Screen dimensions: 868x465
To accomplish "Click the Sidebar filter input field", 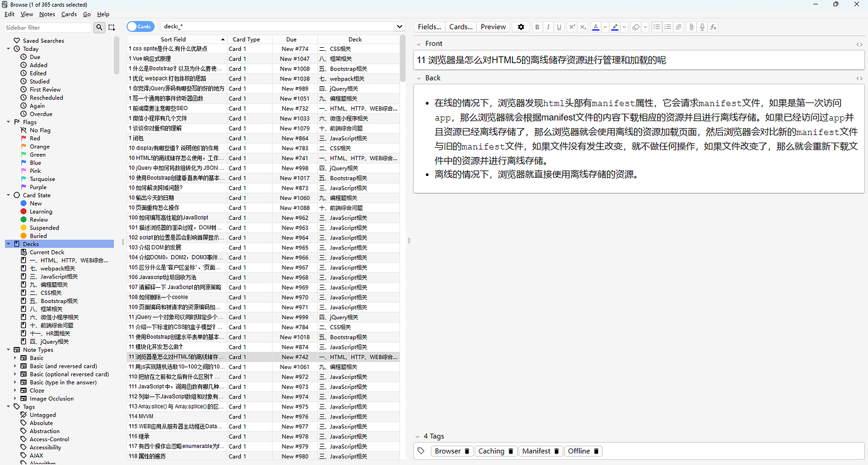I will (48, 28).
